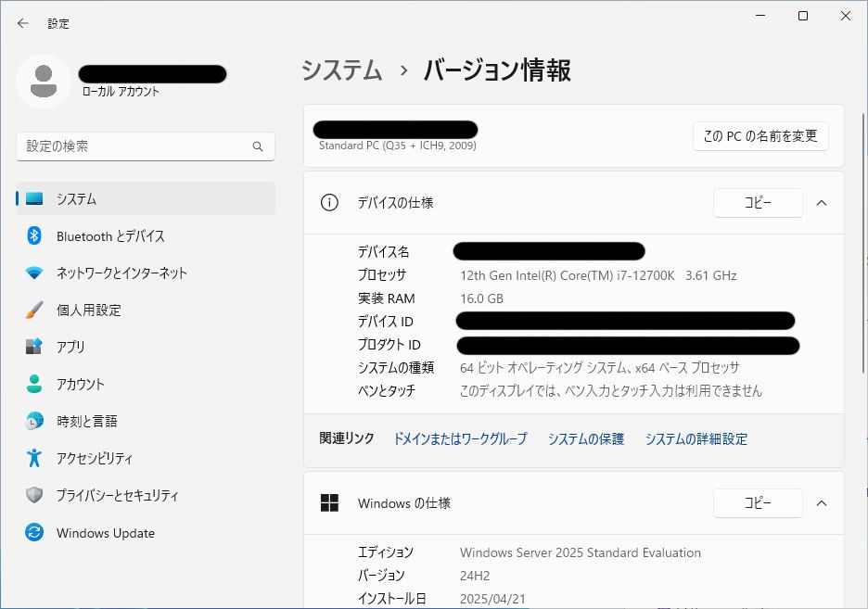Click the 16.0 GB RAM value

pyautogui.click(x=481, y=298)
